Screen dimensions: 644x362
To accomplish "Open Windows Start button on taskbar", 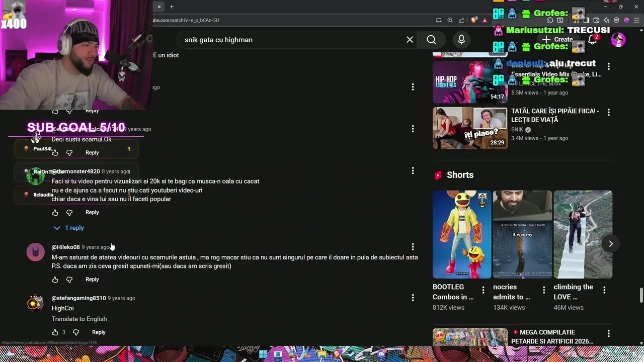I will click(263, 354).
